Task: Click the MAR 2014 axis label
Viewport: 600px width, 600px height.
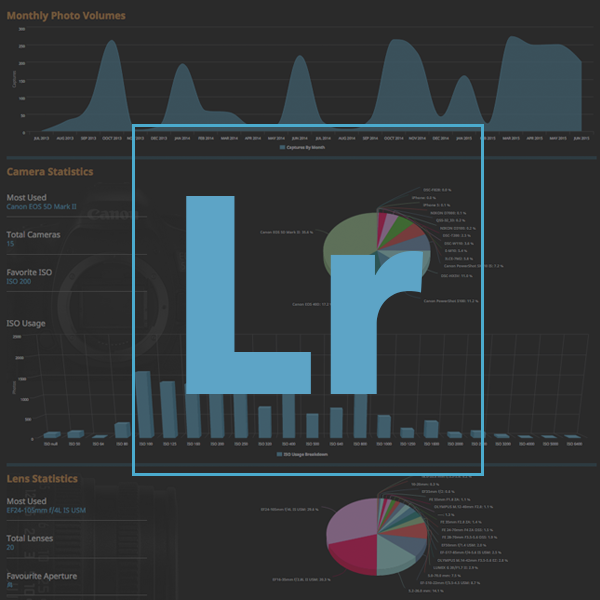Action: tap(229, 139)
